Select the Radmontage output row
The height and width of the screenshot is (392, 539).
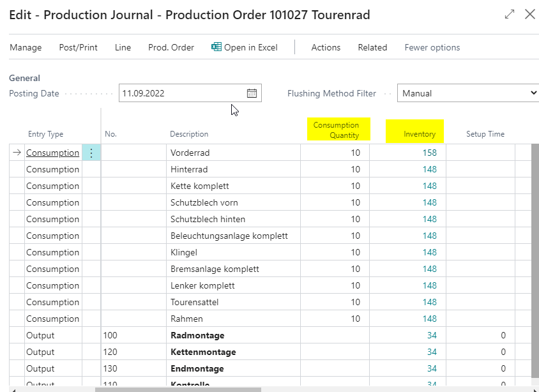[270, 335]
